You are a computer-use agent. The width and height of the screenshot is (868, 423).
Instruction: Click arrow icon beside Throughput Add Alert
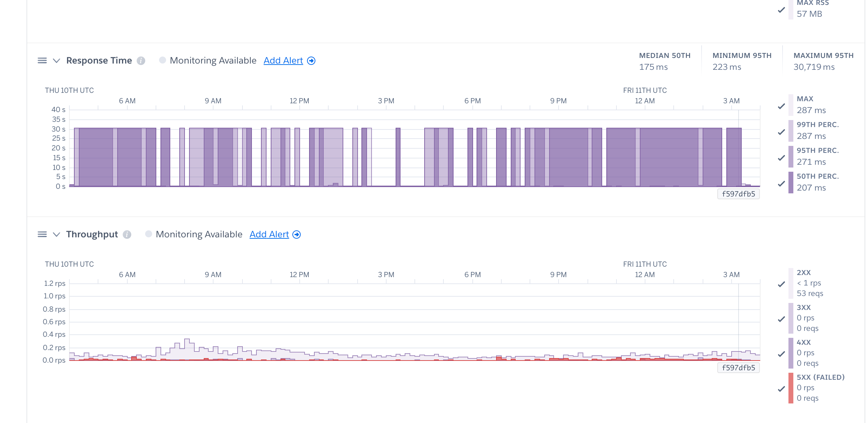[x=297, y=235]
